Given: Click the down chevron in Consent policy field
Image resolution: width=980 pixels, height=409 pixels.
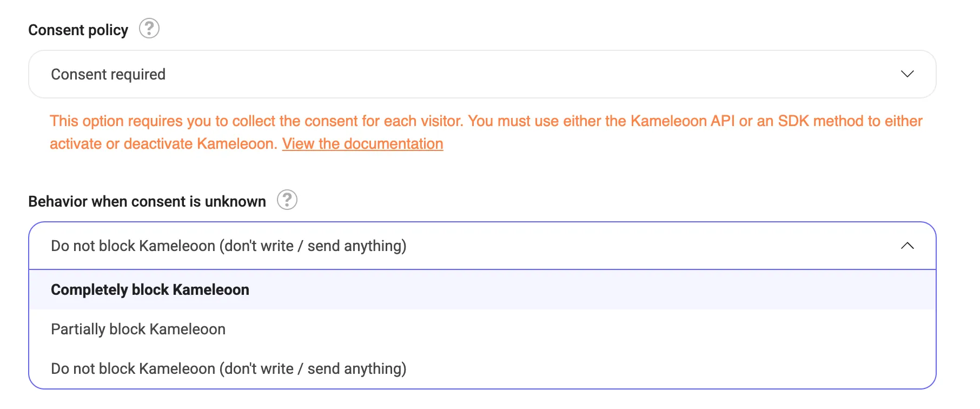Looking at the screenshot, I should (907, 74).
